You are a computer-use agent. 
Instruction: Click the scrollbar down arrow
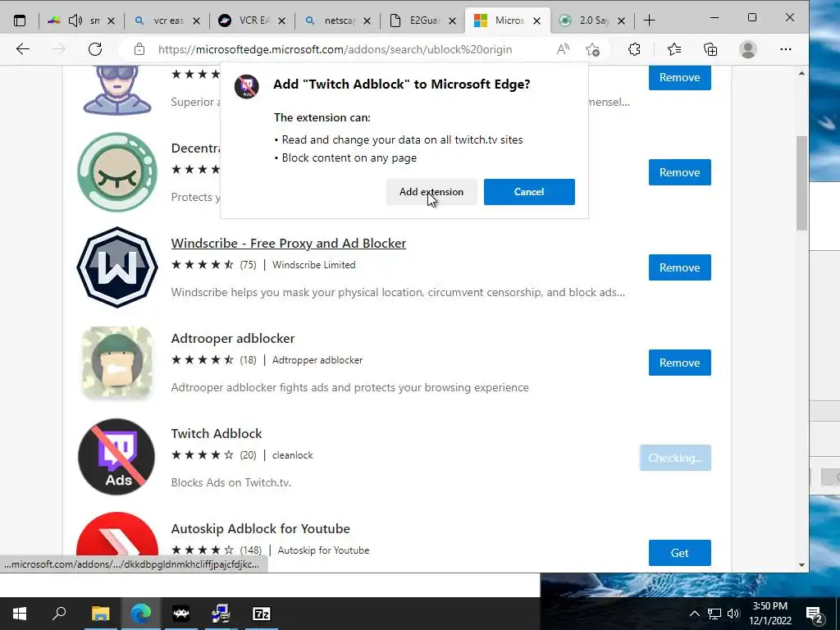coord(801,564)
